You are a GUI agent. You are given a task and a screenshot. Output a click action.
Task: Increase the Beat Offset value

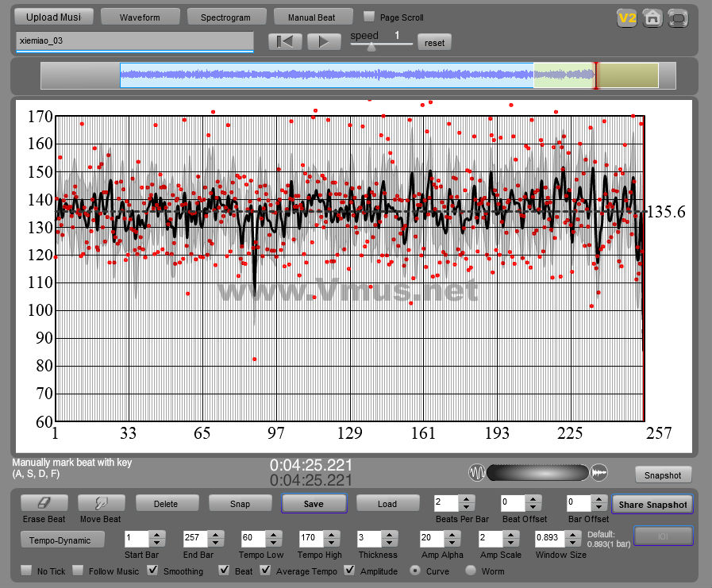pos(533,499)
